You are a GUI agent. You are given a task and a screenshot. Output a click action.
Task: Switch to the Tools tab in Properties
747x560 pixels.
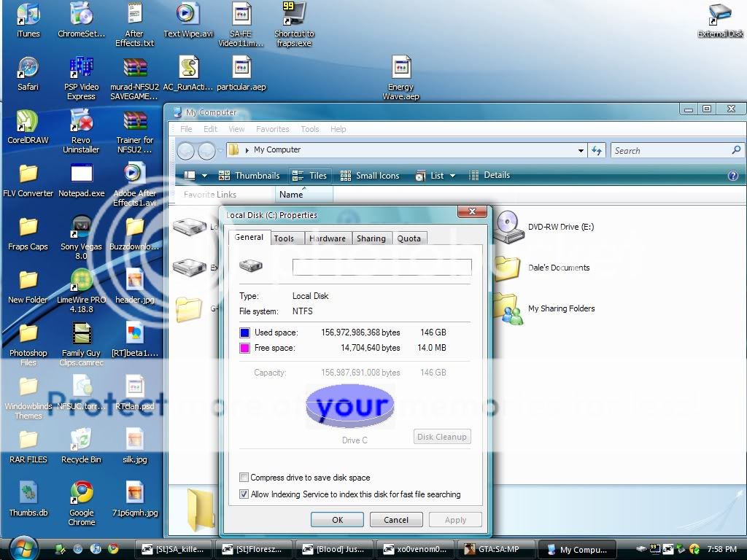point(284,238)
